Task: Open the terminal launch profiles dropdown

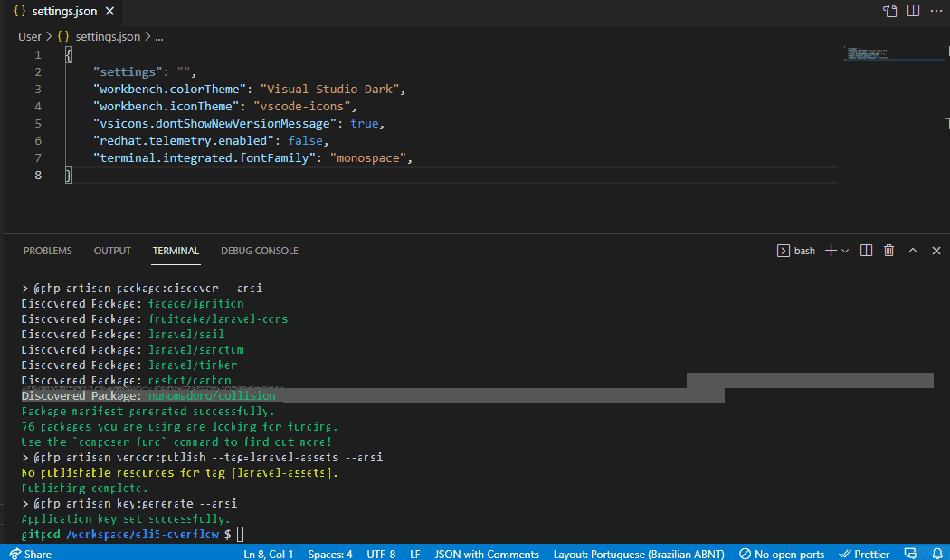Action: tap(845, 251)
